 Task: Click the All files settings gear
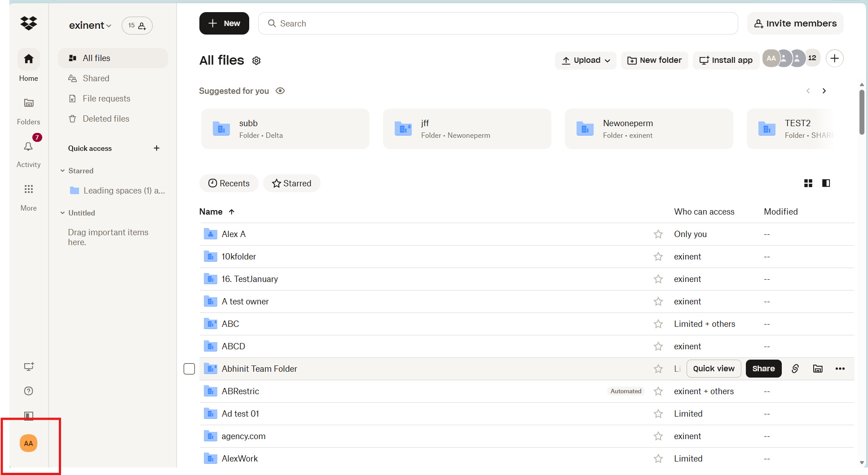(256, 61)
